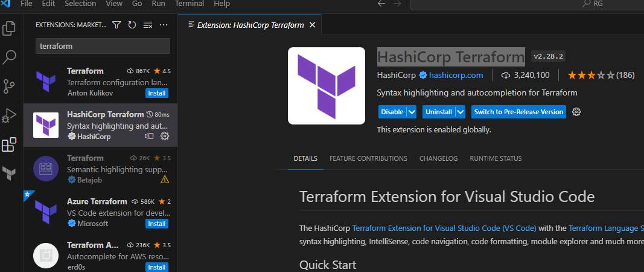Select the Betajob Terraform extension entry
The image size is (644, 272).
[101, 169]
